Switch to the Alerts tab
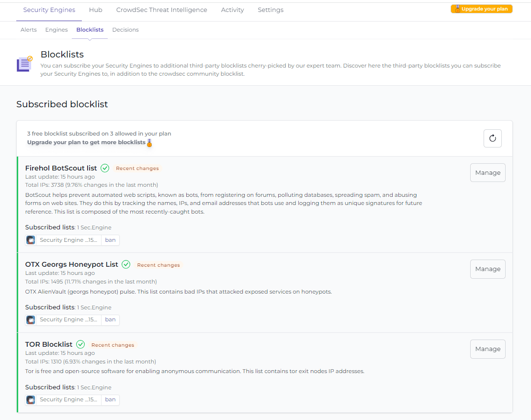 click(x=28, y=30)
